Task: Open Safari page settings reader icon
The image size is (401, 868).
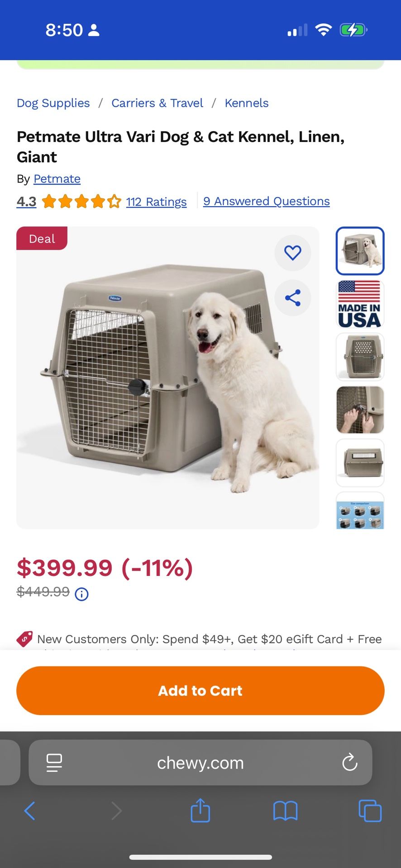Action: click(x=54, y=763)
